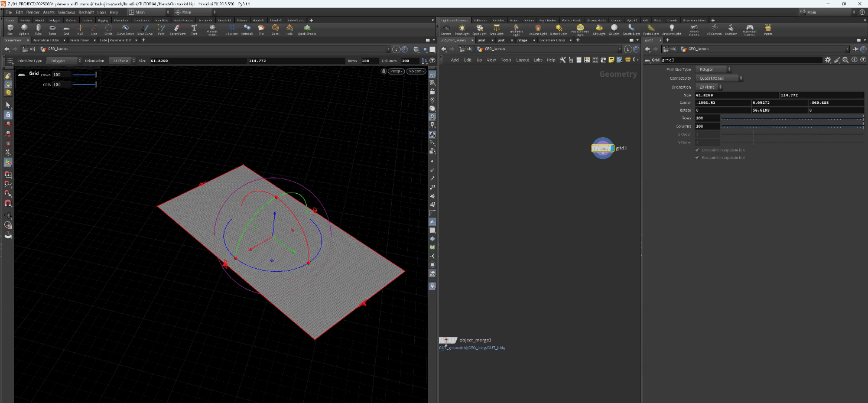Expand the Primitive Type dropdown in parameters
This screenshot has width=868, height=403.
713,69
